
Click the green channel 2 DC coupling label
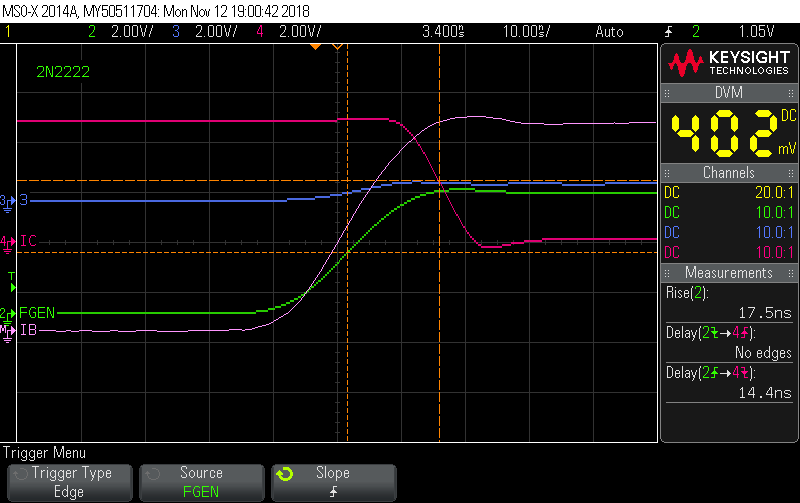point(672,213)
